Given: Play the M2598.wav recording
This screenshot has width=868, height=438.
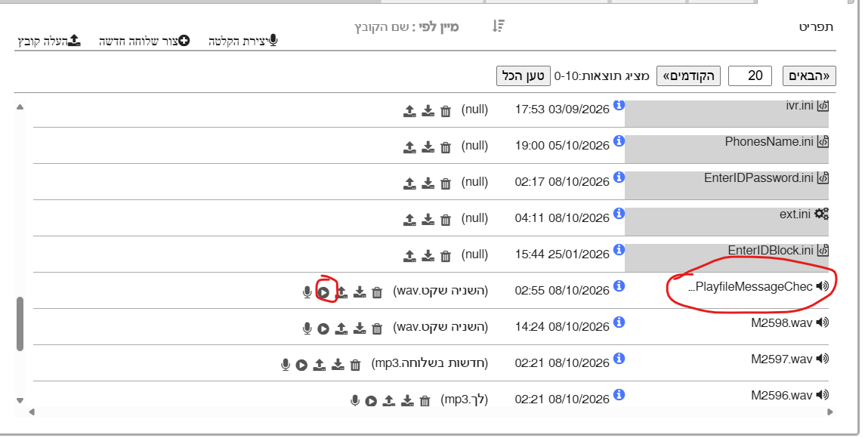Looking at the screenshot, I should (323, 328).
